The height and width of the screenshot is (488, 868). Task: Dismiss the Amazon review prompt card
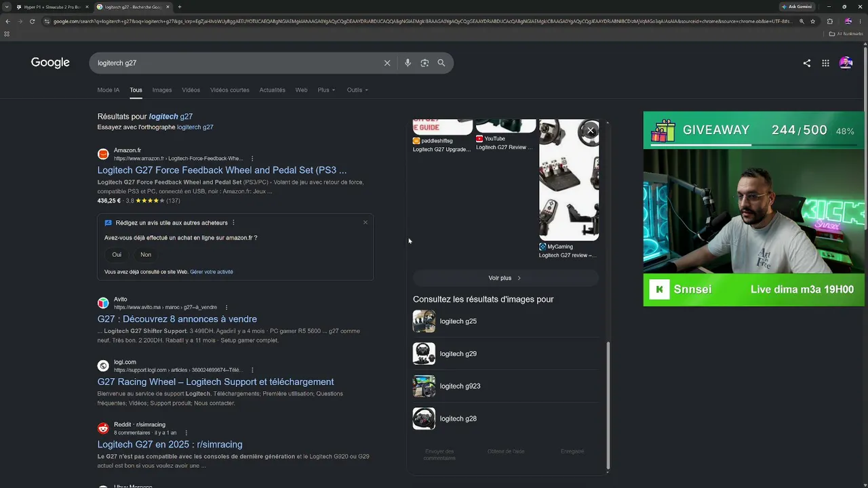click(x=366, y=222)
